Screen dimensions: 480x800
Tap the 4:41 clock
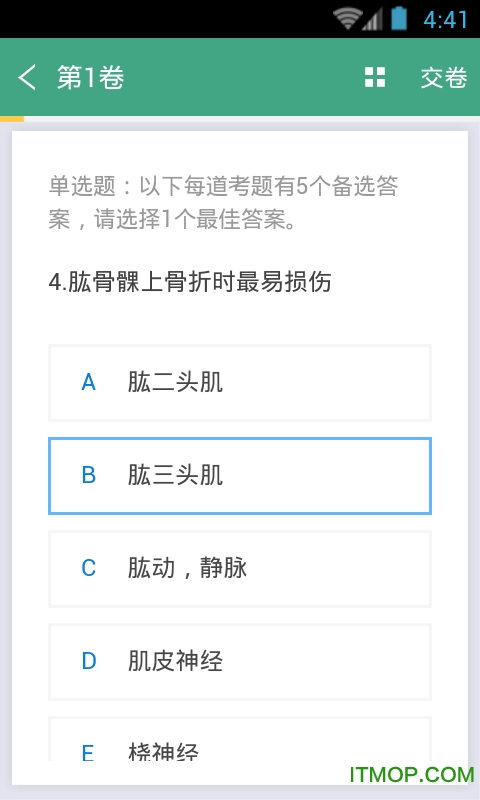[445, 20]
